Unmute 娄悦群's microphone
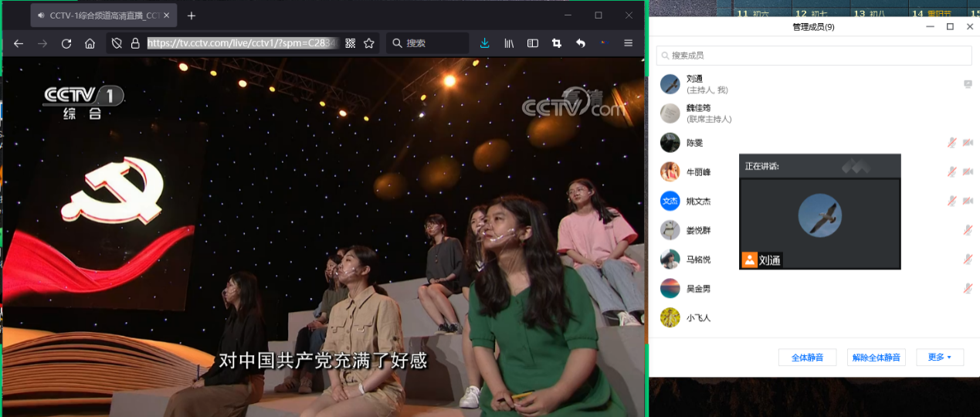 (968, 230)
